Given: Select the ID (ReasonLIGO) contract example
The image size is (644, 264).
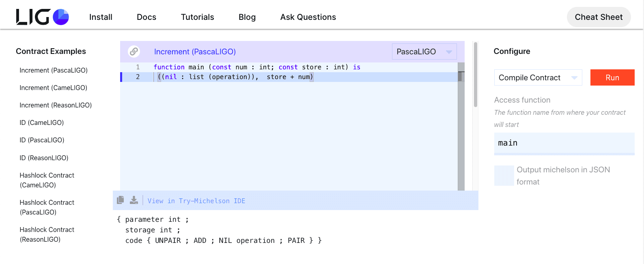Looking at the screenshot, I should pos(44,158).
